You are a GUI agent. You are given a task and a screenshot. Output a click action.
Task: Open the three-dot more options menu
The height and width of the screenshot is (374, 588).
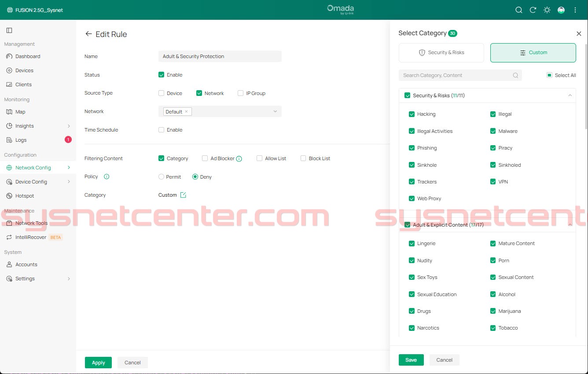575,10
